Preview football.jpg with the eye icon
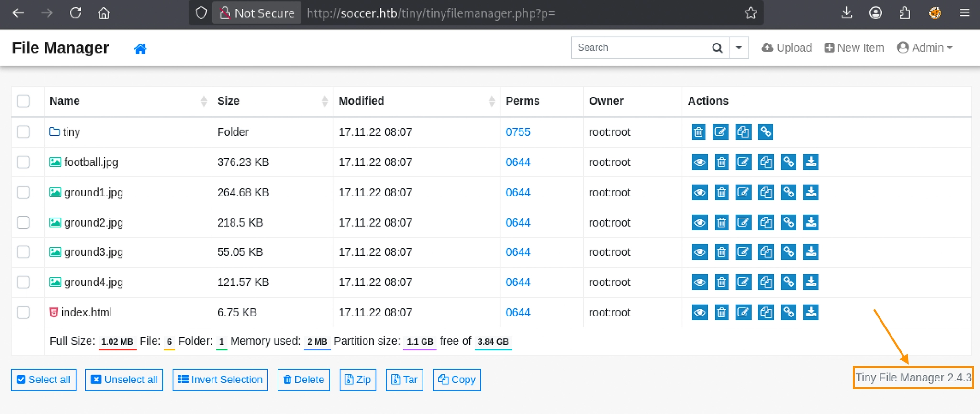Image resolution: width=980 pixels, height=414 pixels. (700, 162)
